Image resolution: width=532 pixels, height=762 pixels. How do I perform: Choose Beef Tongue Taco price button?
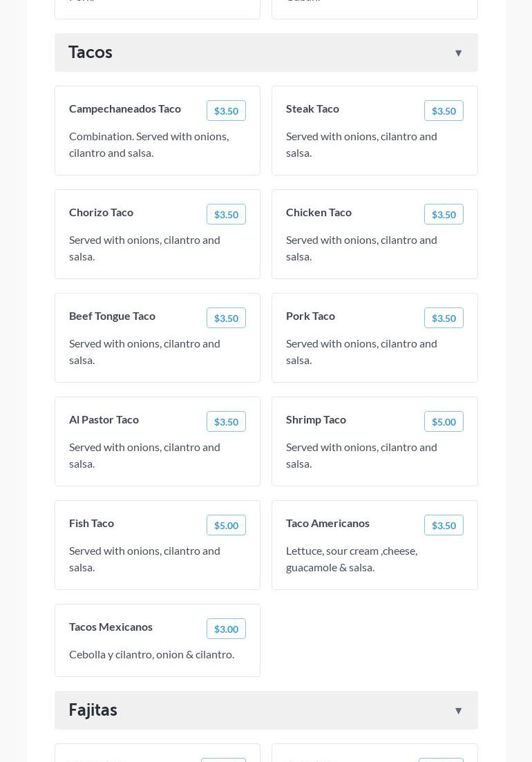pos(226,318)
